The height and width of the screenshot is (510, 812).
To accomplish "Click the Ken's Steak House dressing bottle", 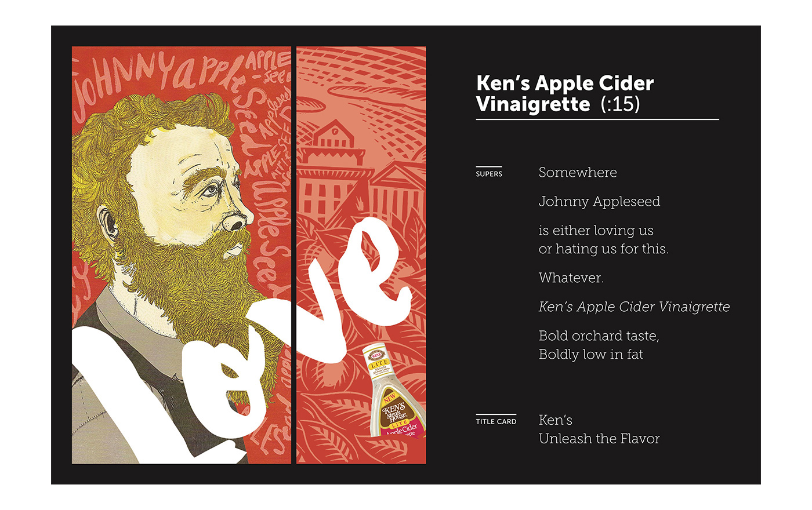I will (x=396, y=391).
